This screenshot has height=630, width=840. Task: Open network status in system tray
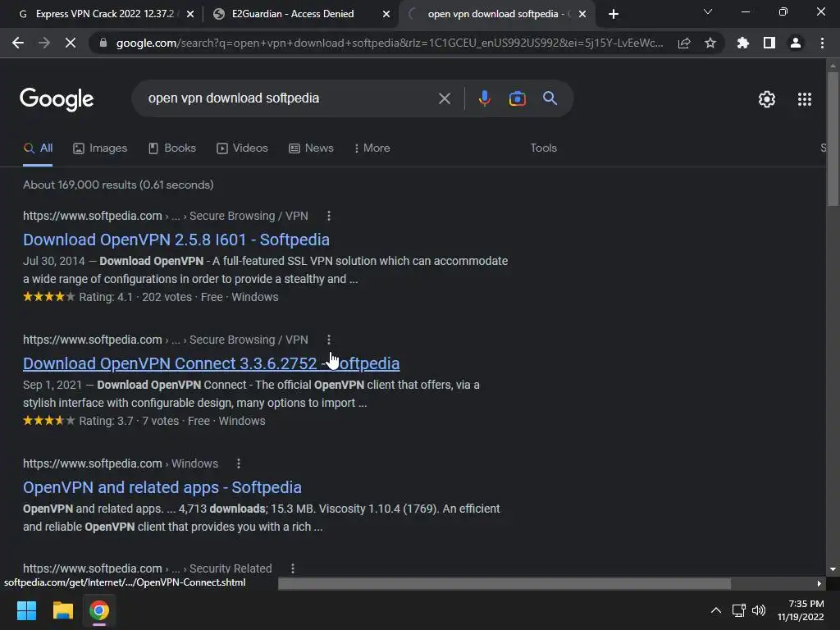[x=739, y=610]
